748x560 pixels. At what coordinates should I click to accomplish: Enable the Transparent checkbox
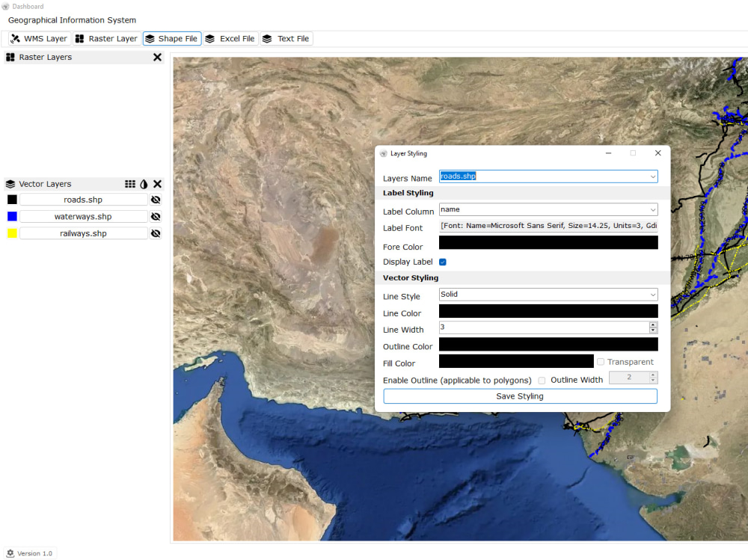(601, 362)
